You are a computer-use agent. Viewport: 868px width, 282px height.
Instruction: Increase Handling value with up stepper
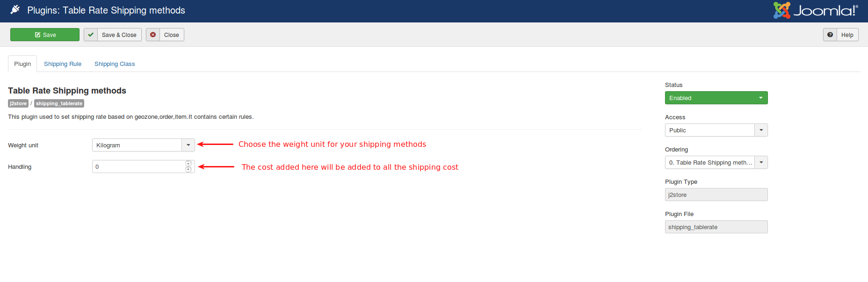coord(188,164)
